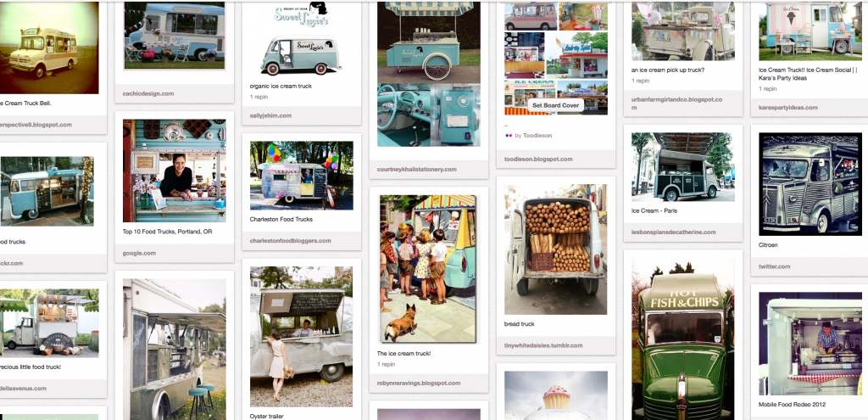Visit the lesbonsplansdecatherine.com link
This screenshot has height=420, width=868.
674,232
